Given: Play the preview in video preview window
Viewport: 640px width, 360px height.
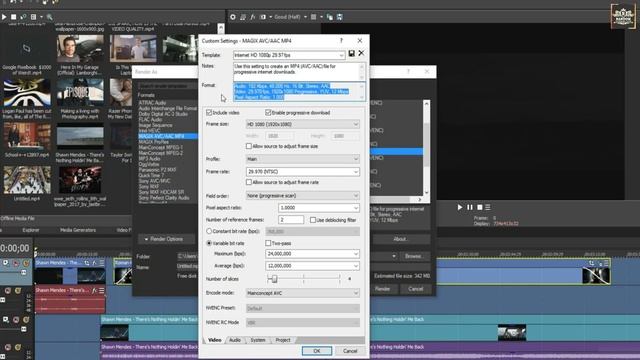Looking at the screenshot, I should tap(460, 207).
